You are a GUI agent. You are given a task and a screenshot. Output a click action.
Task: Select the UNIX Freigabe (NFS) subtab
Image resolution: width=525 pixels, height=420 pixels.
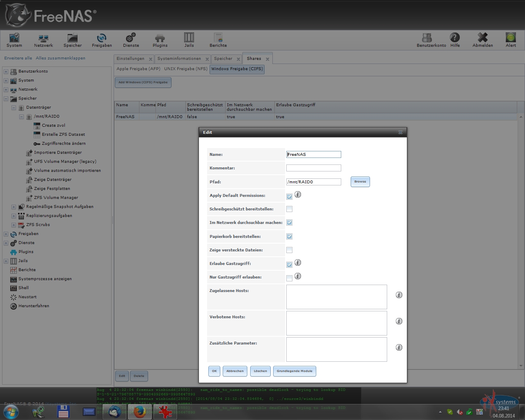186,69
